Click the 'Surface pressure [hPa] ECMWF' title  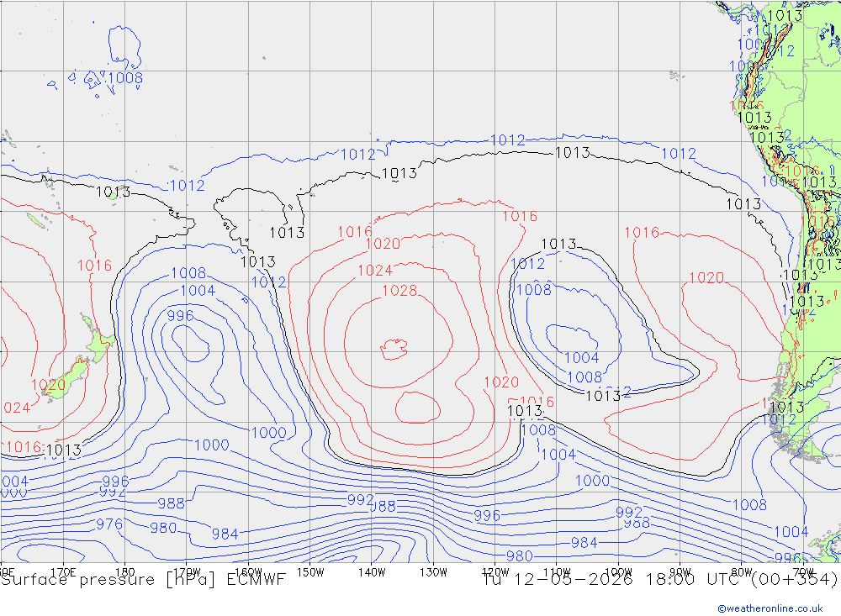click(143, 580)
